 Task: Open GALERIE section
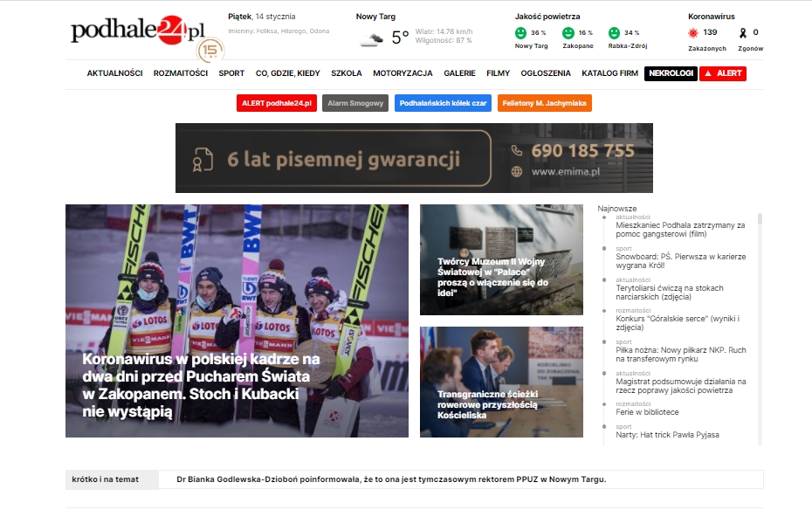point(459,73)
